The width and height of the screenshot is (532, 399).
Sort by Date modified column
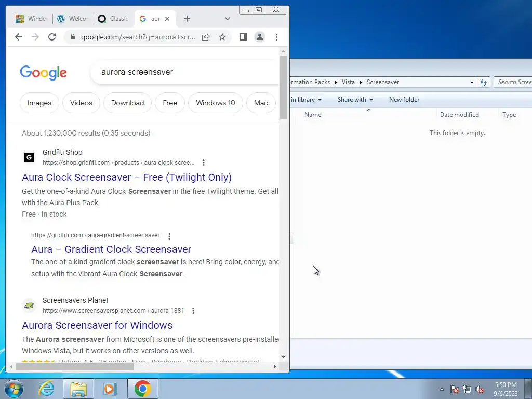coord(468,115)
